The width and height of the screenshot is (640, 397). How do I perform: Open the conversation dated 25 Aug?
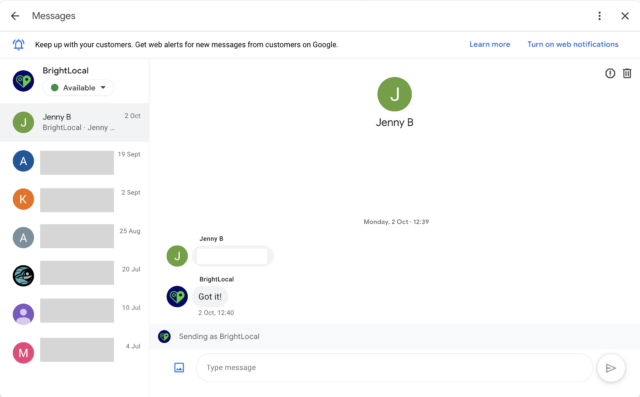click(x=75, y=237)
